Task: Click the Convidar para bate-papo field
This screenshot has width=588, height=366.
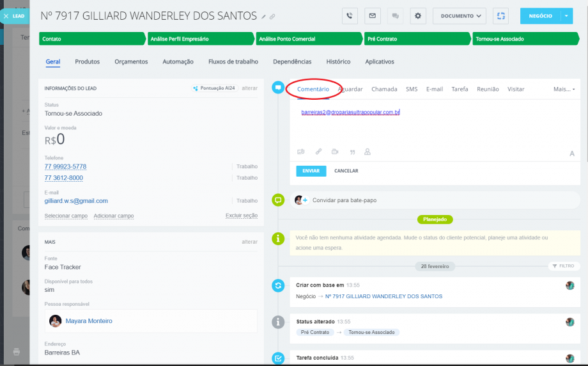Action: click(x=344, y=200)
